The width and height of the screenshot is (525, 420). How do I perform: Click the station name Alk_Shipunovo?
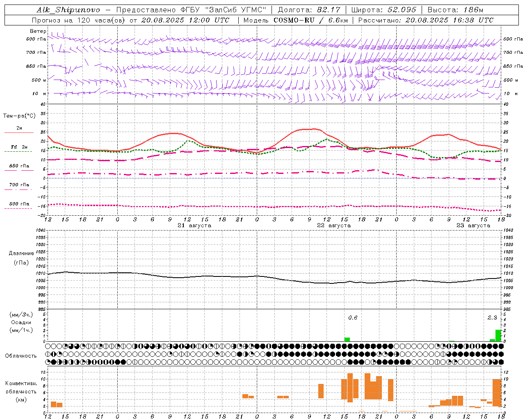[68, 10]
